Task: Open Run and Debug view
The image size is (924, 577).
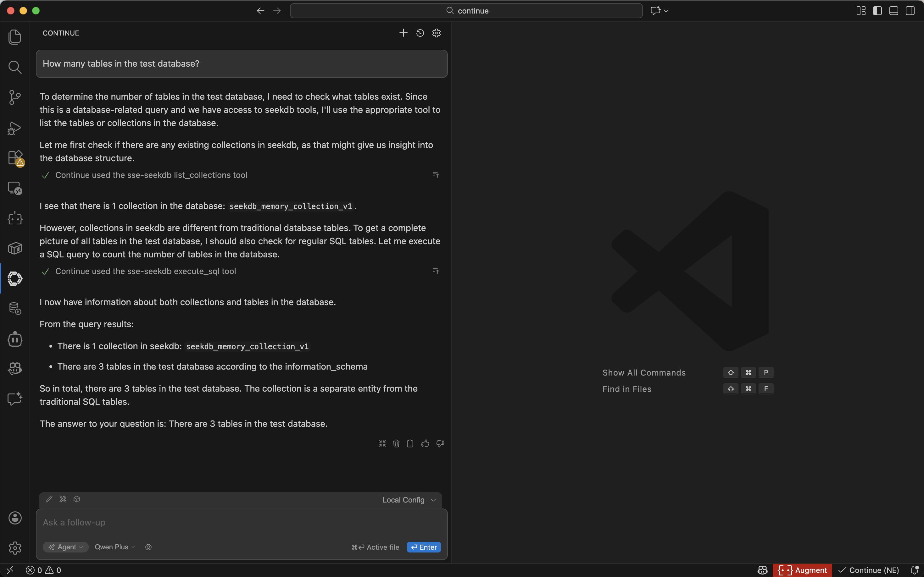Action: pos(14,128)
